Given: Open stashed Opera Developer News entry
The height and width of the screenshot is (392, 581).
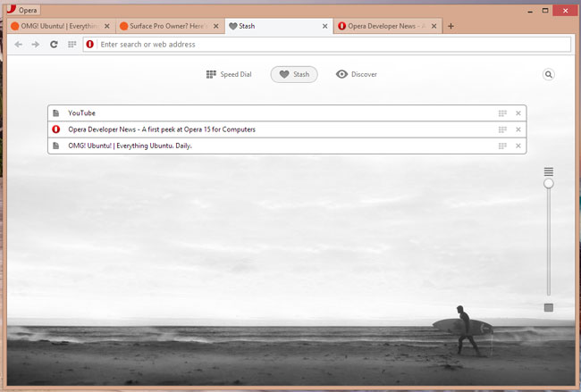Looking at the screenshot, I should (x=287, y=129).
